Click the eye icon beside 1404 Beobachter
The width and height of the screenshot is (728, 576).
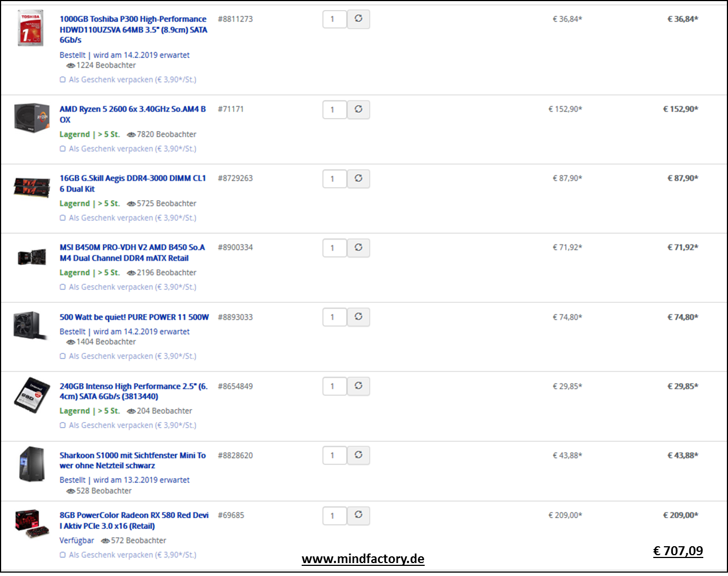pyautogui.click(x=71, y=342)
